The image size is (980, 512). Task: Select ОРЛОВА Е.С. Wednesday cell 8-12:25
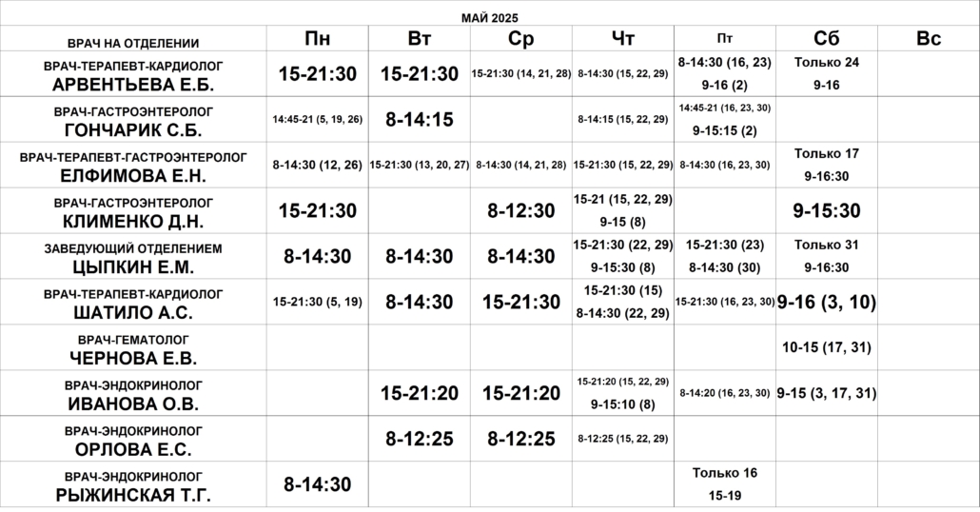[x=521, y=439]
